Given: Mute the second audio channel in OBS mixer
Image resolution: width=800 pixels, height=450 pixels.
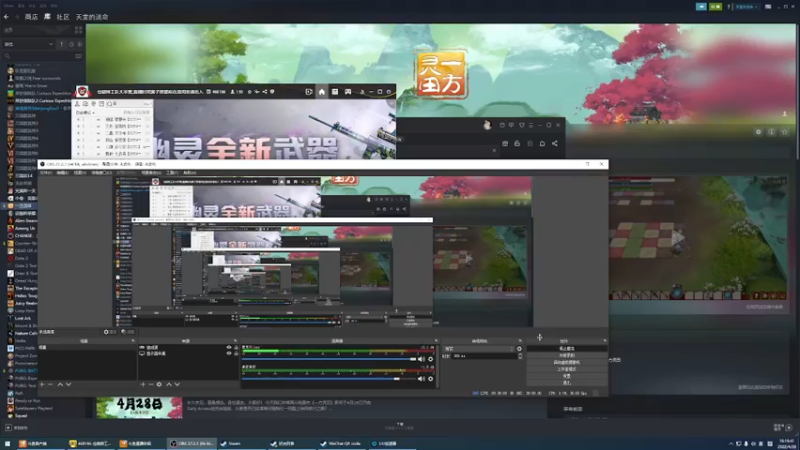Looking at the screenshot, I should (421, 379).
